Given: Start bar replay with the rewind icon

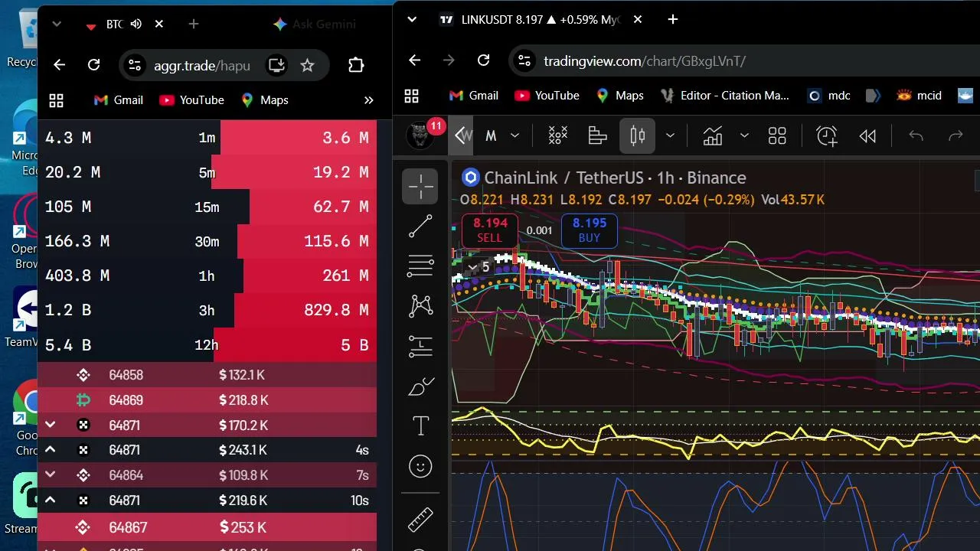Looking at the screenshot, I should pos(867,136).
